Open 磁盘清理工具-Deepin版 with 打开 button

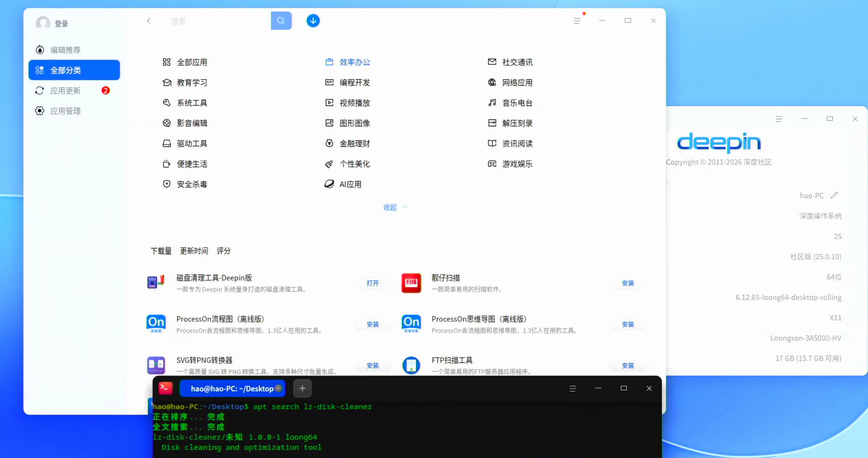point(373,283)
